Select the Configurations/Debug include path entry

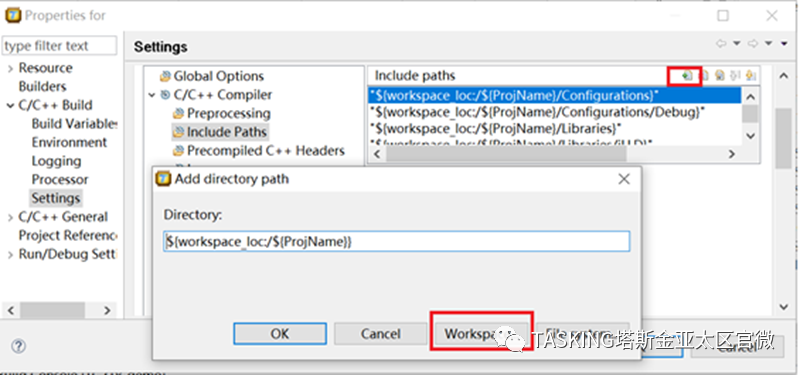[x=555, y=112]
